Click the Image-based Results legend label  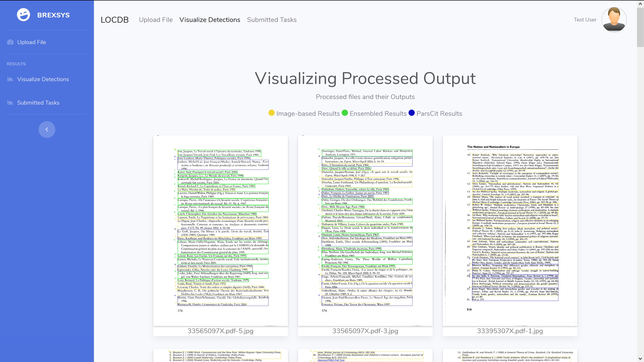[308, 113]
